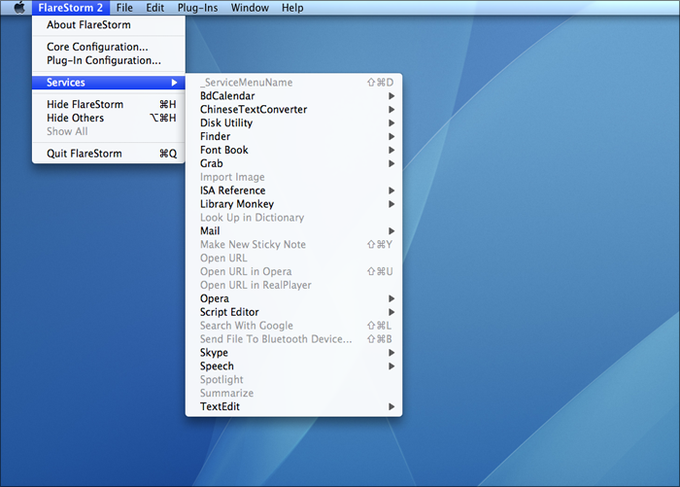Viewport: 680px width, 487px height.
Task: Click the Spotlight service
Action: [294, 379]
